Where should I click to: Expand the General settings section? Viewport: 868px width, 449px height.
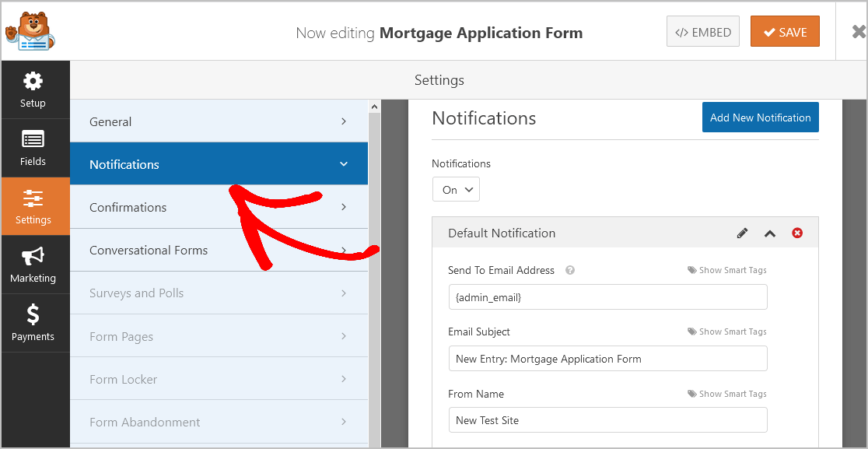(x=219, y=121)
